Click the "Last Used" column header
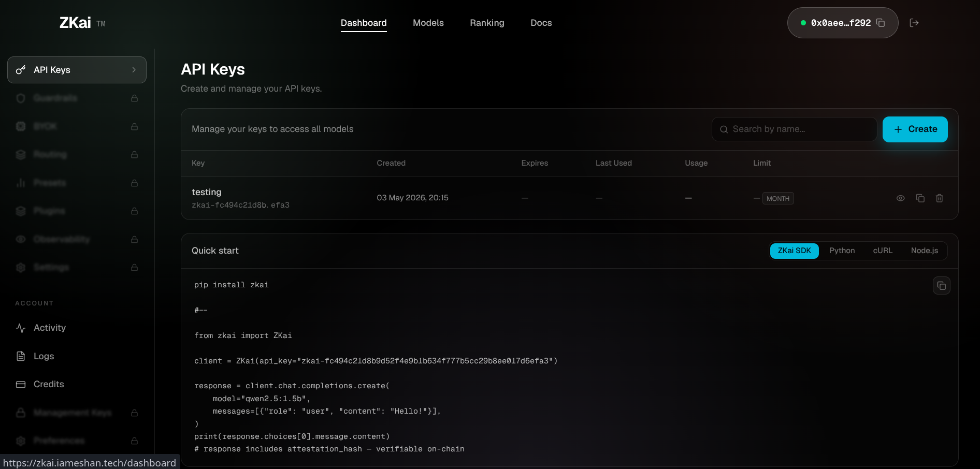Viewport: 980px width, 469px height. click(614, 163)
